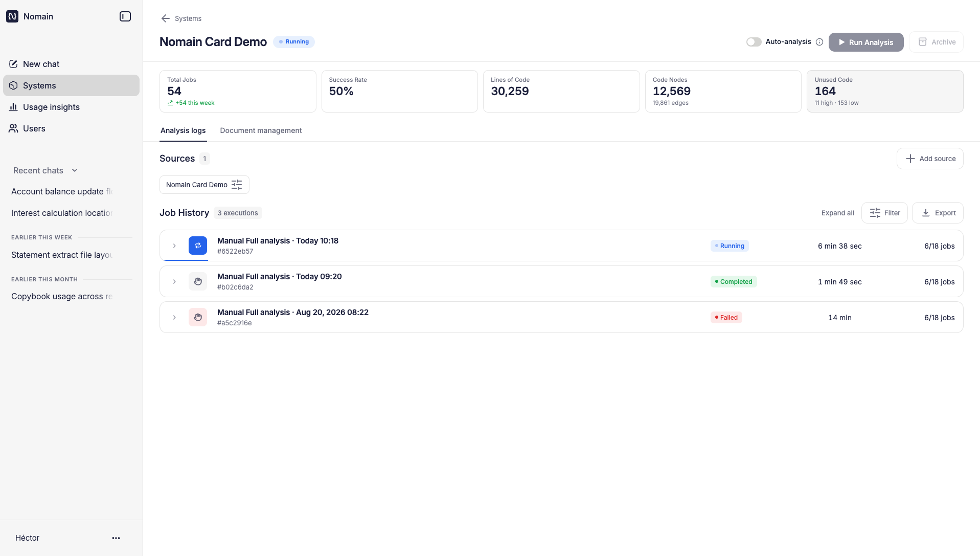Click the red hand icon for job #a5c2916e

click(198, 317)
